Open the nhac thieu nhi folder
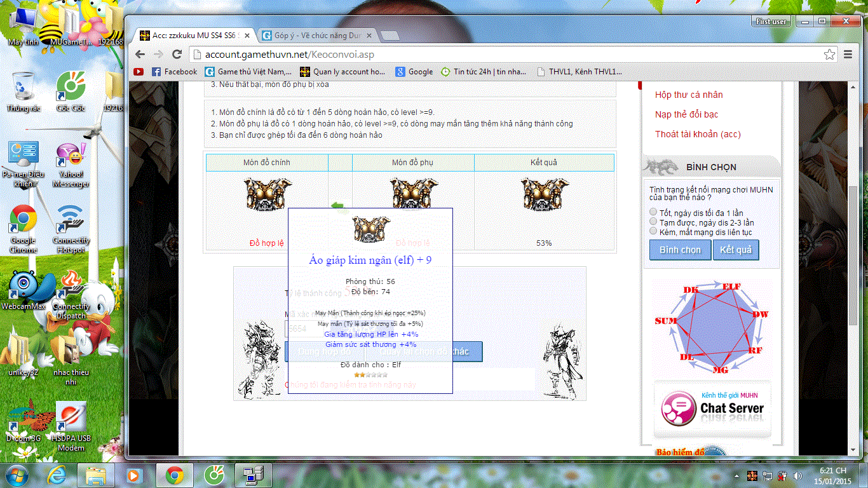The height and width of the screenshot is (488, 868). (71, 360)
